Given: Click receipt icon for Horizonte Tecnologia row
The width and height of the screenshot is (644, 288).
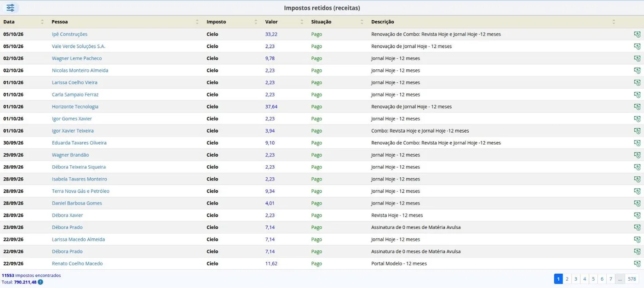Looking at the screenshot, I should pyautogui.click(x=637, y=107).
